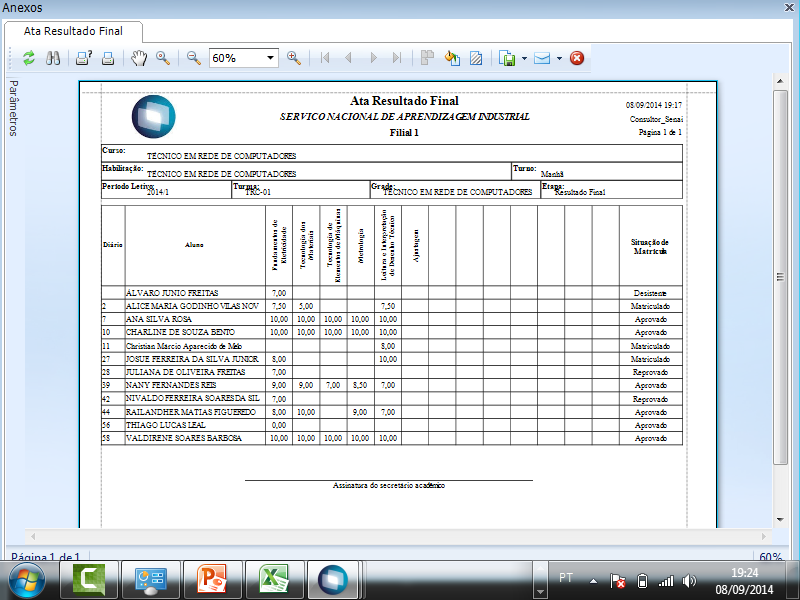The width and height of the screenshot is (800, 600).
Task: Open PowerPoint from the taskbar
Action: [212, 580]
